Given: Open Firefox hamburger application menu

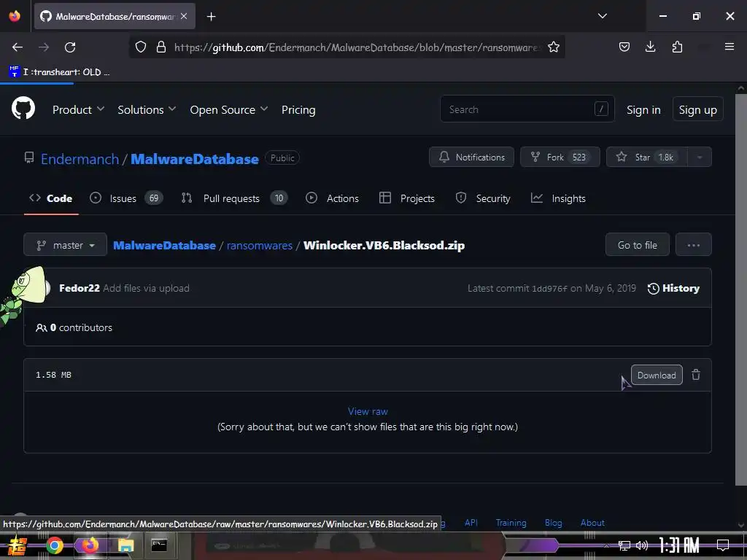Looking at the screenshot, I should [729, 47].
